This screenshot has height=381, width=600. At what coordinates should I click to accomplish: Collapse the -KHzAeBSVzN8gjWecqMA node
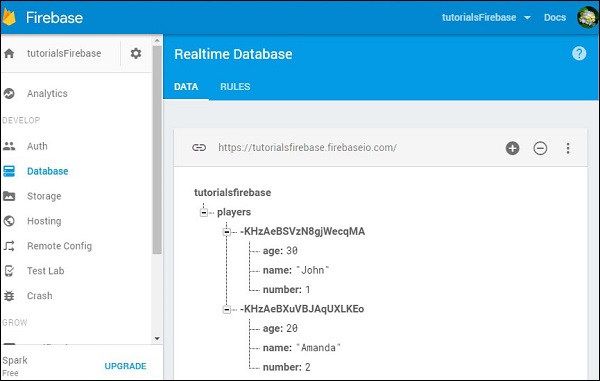pos(227,232)
